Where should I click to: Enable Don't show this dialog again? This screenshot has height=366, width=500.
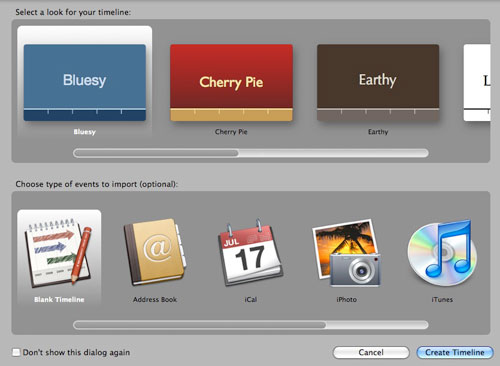pyautogui.click(x=16, y=352)
